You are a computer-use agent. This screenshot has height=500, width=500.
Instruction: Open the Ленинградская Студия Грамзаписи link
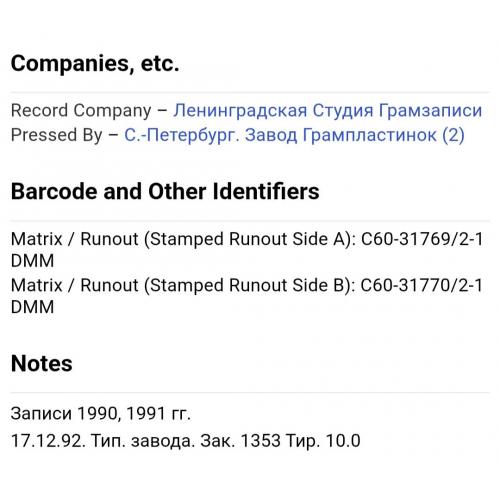click(327, 111)
